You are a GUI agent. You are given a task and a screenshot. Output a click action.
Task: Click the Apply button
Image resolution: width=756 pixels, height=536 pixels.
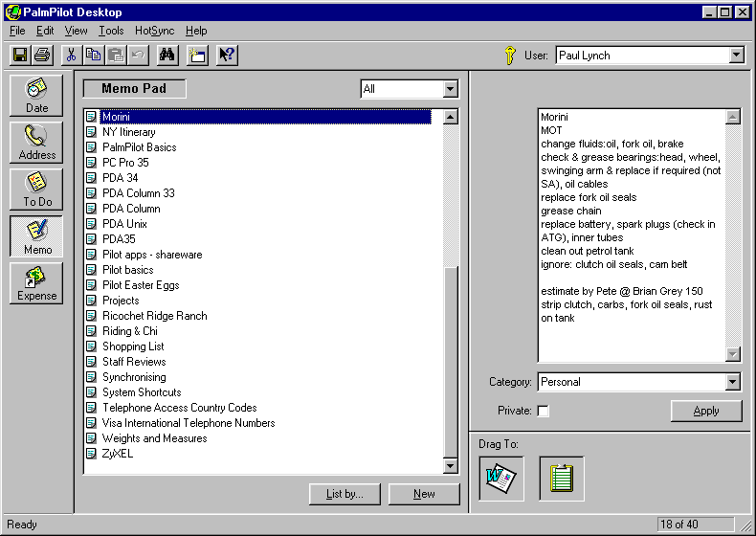click(x=706, y=411)
